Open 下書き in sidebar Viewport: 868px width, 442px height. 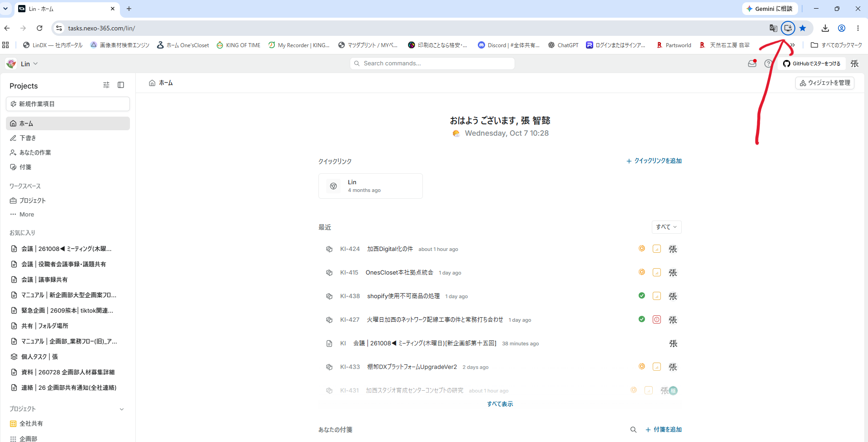point(68,138)
